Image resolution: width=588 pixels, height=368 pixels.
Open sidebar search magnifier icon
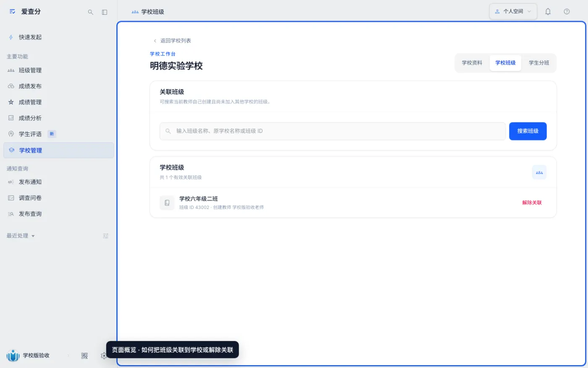pos(90,12)
